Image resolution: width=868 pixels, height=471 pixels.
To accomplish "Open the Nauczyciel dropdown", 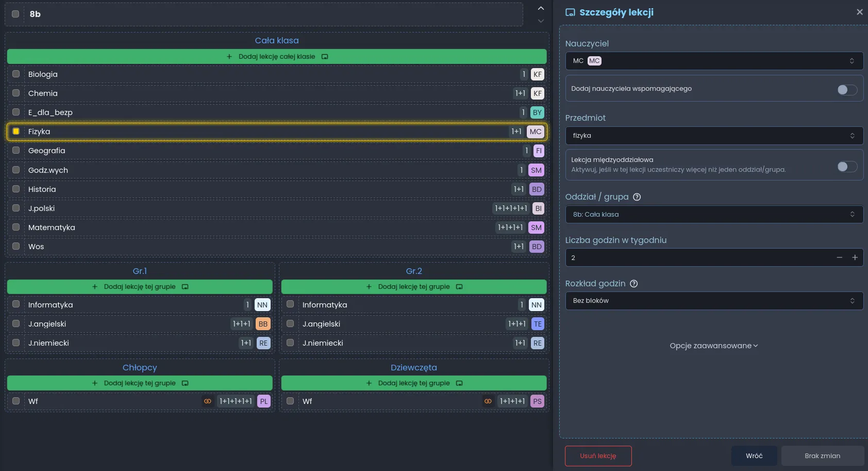I will click(714, 61).
